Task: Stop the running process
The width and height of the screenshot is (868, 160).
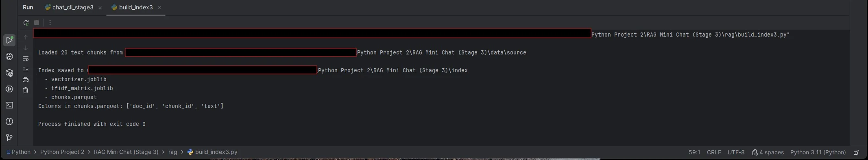Action: click(x=37, y=23)
